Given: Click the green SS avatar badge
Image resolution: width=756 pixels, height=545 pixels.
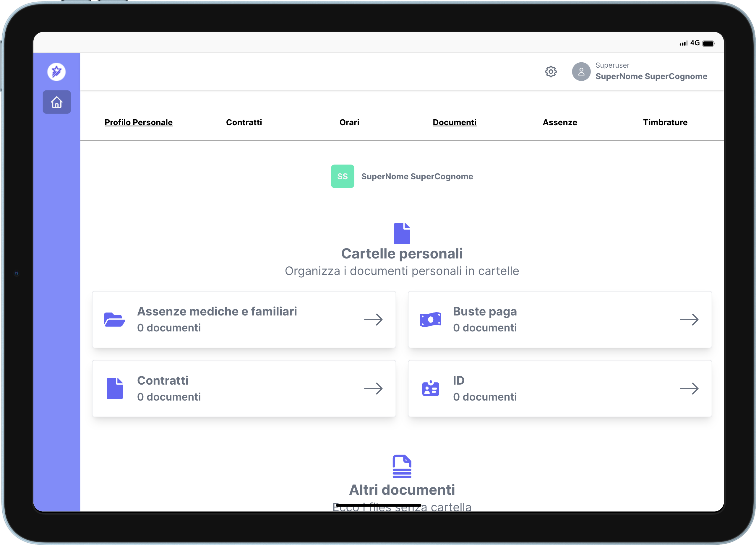Looking at the screenshot, I should coord(342,176).
